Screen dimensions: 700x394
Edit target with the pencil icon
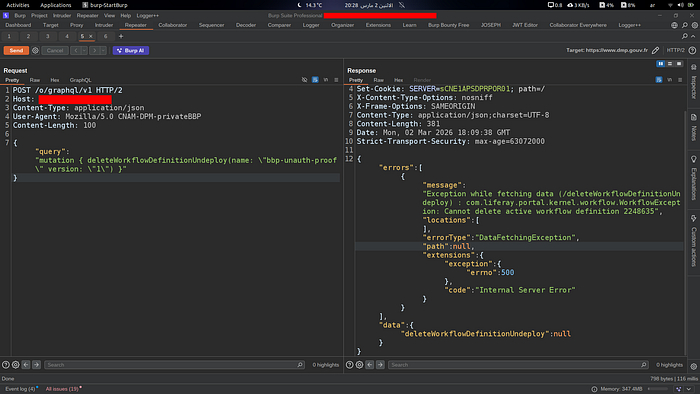coord(655,50)
